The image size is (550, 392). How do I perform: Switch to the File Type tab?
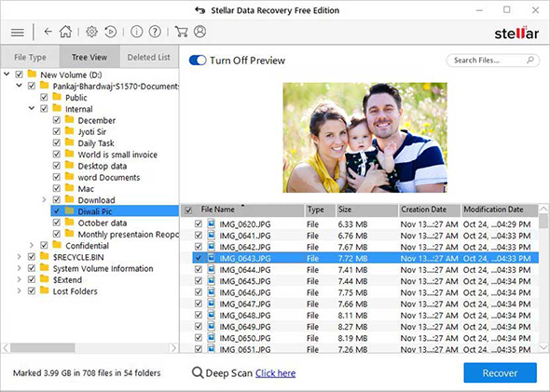(x=30, y=57)
